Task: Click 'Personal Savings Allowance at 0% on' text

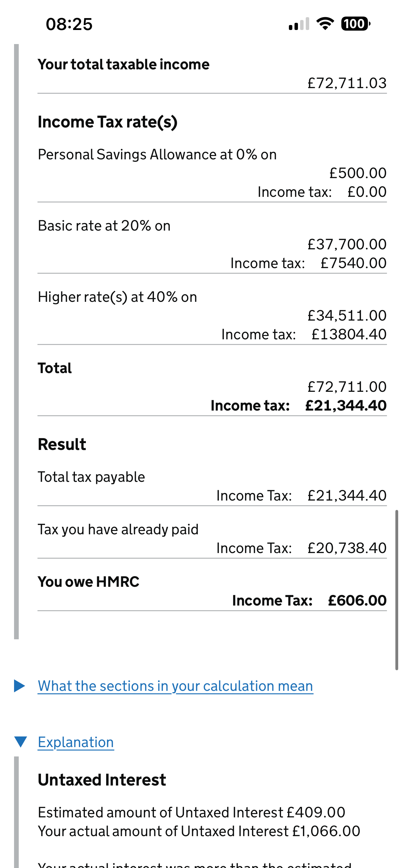Action: (x=157, y=155)
